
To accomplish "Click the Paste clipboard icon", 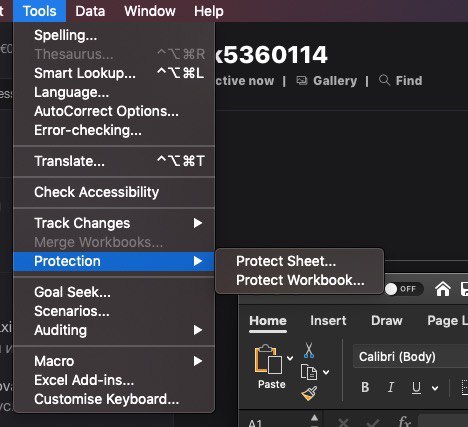I will pos(268,359).
